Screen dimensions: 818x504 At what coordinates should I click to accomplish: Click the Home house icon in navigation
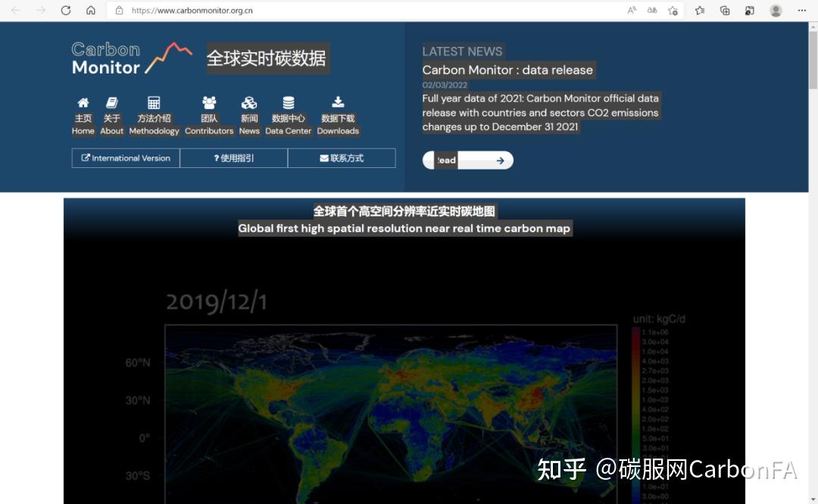pos(83,103)
